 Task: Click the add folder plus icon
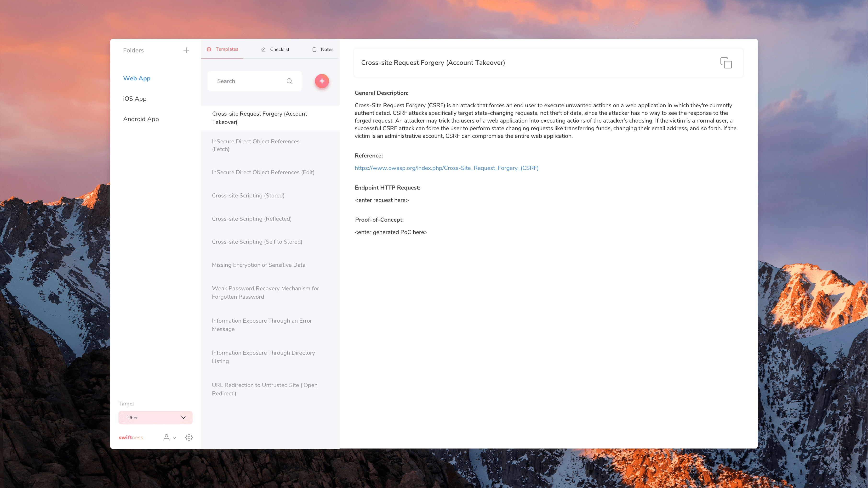186,50
